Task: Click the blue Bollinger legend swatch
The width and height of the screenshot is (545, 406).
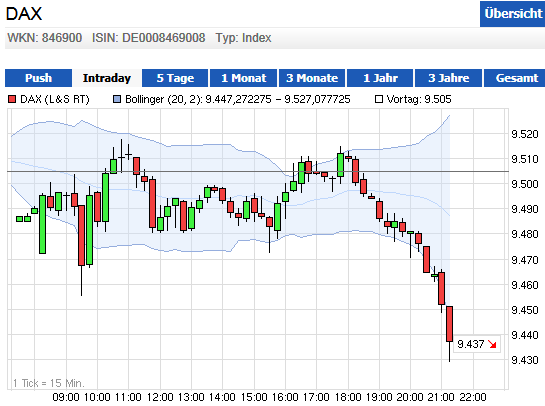Action: pos(117,99)
